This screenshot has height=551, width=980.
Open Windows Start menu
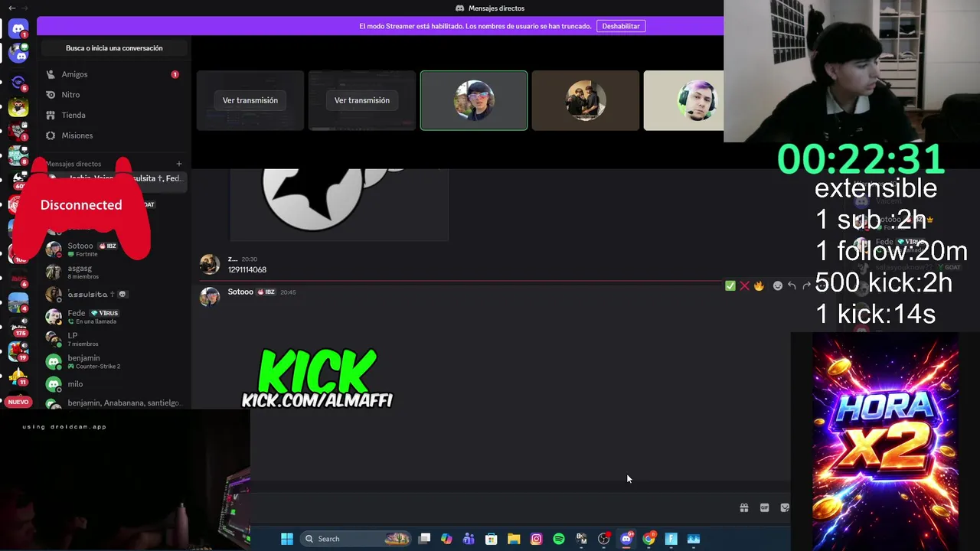(x=287, y=539)
